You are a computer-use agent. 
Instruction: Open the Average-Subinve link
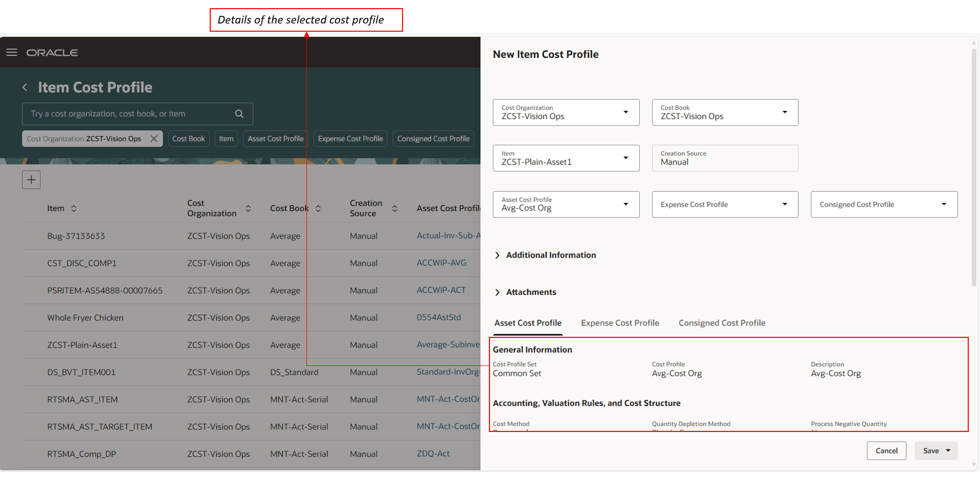pos(448,345)
